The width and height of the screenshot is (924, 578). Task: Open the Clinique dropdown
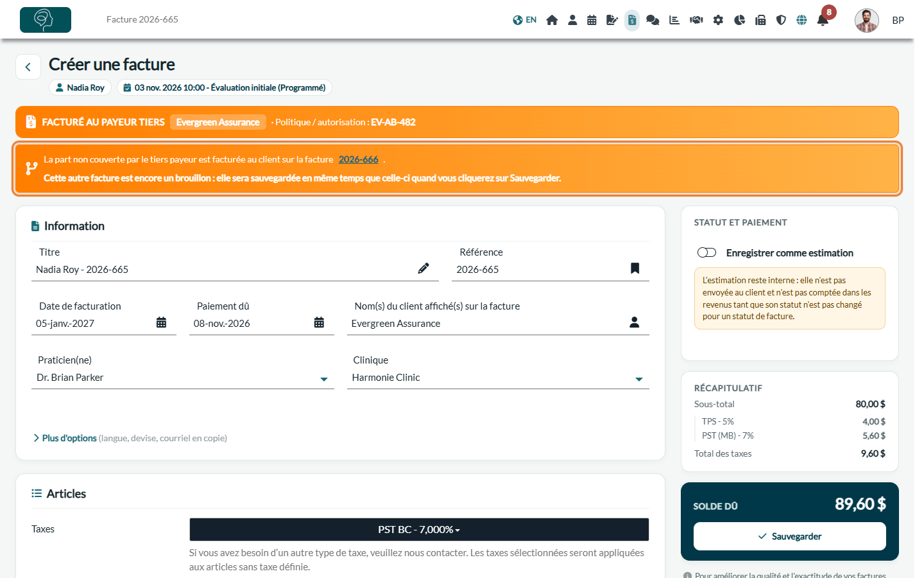[498, 378]
